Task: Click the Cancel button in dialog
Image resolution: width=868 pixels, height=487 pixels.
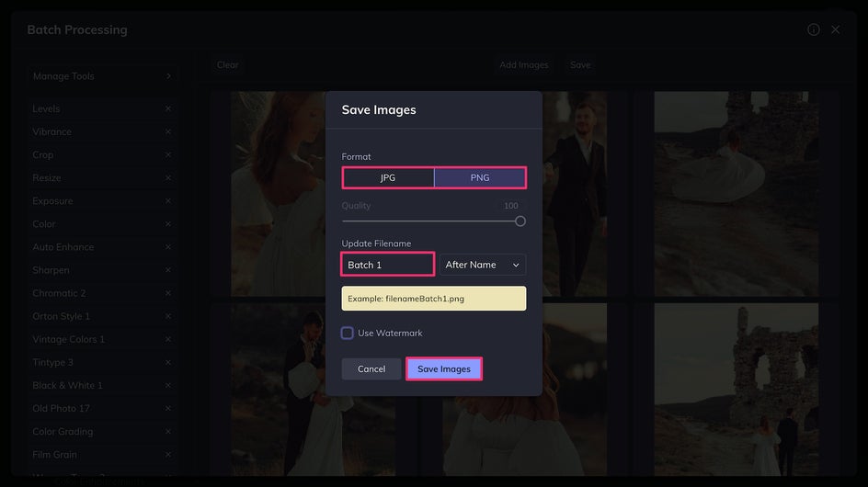Action: [x=371, y=369]
